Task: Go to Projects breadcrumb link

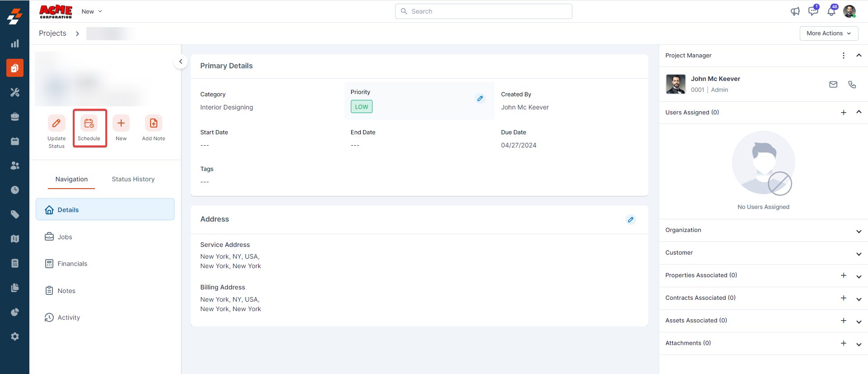Action: point(52,33)
